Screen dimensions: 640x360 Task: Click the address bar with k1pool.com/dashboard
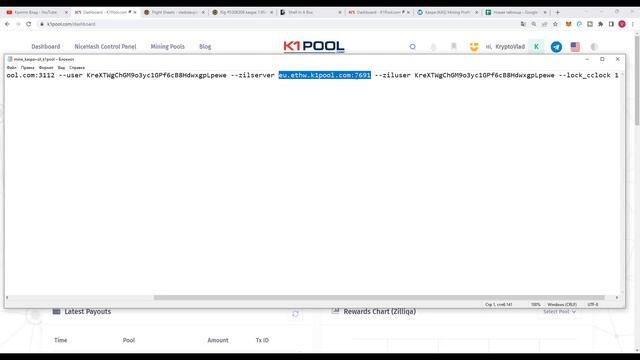(278, 24)
